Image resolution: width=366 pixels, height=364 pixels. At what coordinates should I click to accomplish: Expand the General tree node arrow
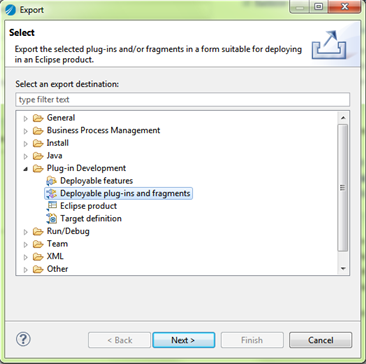[25, 118]
